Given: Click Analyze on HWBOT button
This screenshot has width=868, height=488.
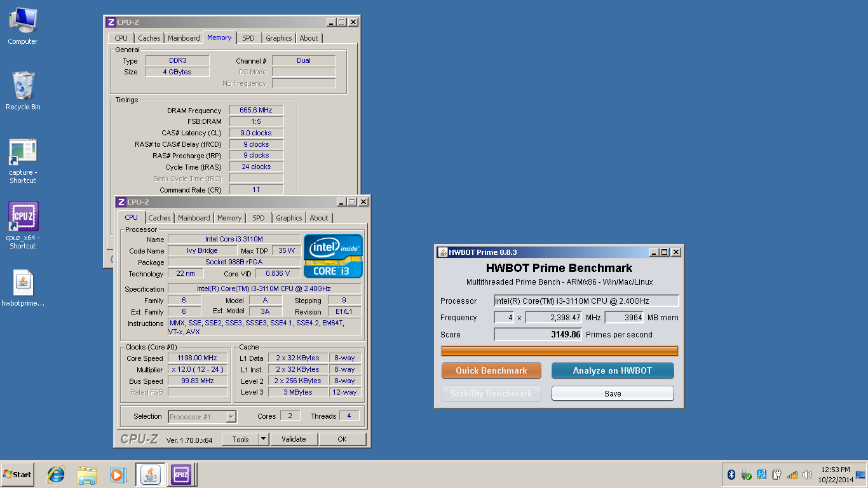Looking at the screenshot, I should pos(613,370).
